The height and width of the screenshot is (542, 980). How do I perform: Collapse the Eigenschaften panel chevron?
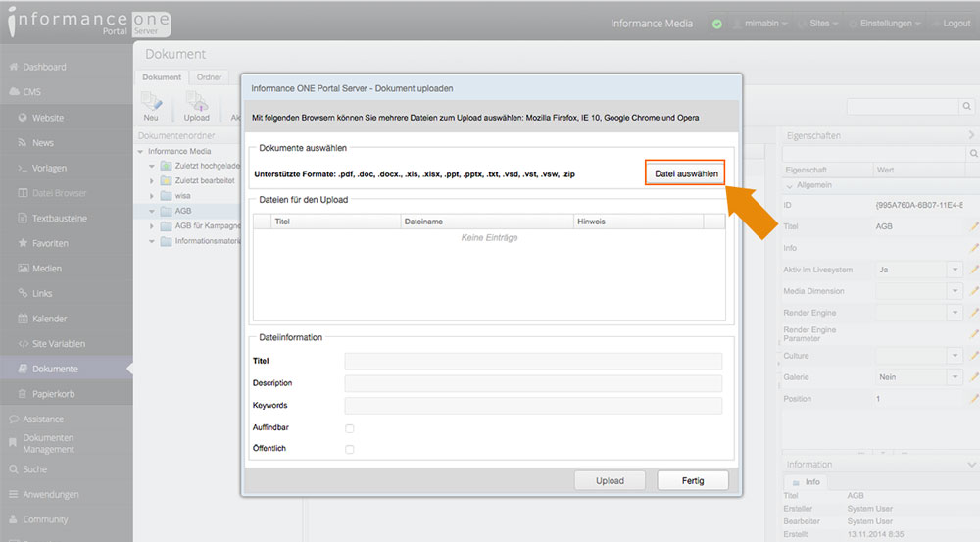coord(971,135)
